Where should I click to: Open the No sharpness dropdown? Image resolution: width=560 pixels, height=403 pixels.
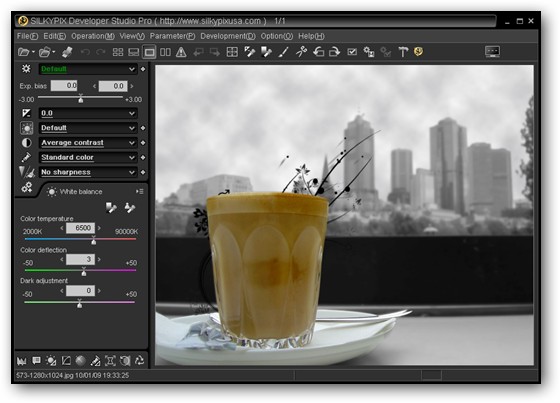(x=88, y=172)
